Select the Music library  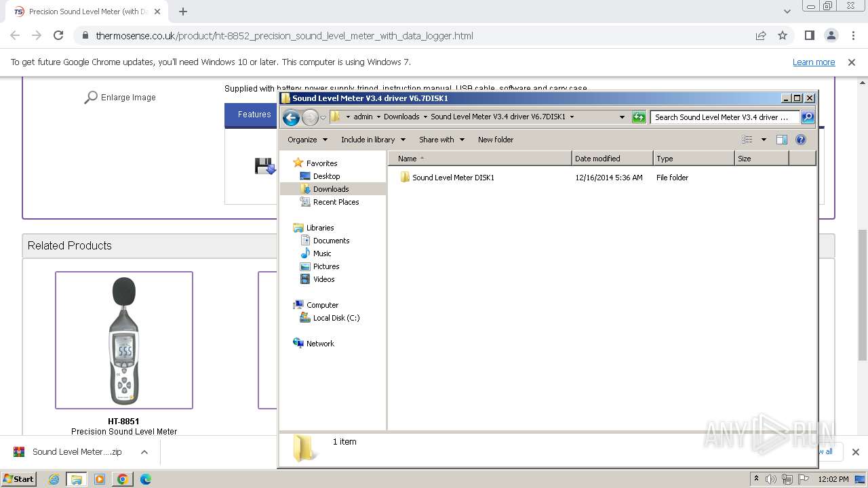tap(316, 253)
